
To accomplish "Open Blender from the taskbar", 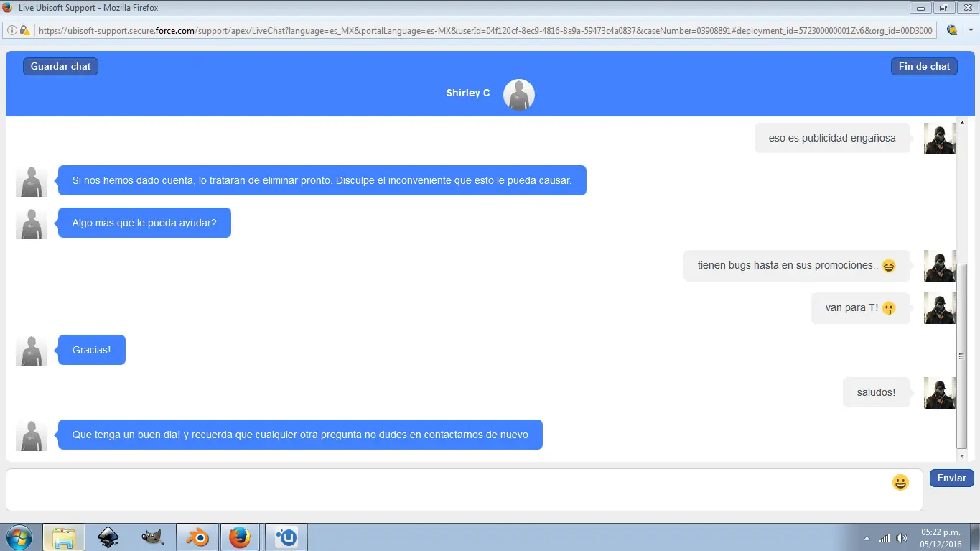I will click(197, 537).
